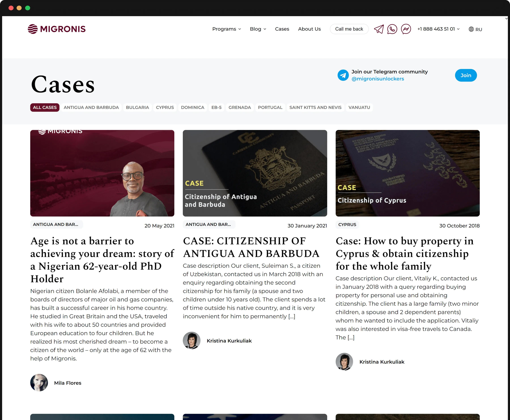Open the Telegram paper plane icon in header

(379, 29)
